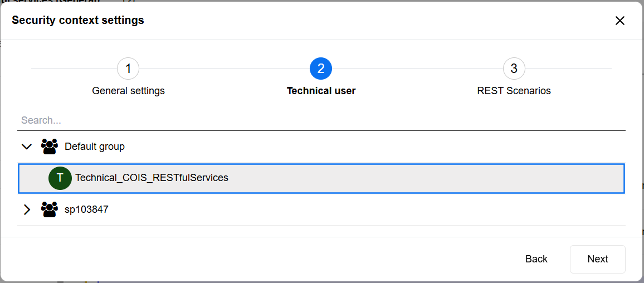Click the Default group people icon

50,147
